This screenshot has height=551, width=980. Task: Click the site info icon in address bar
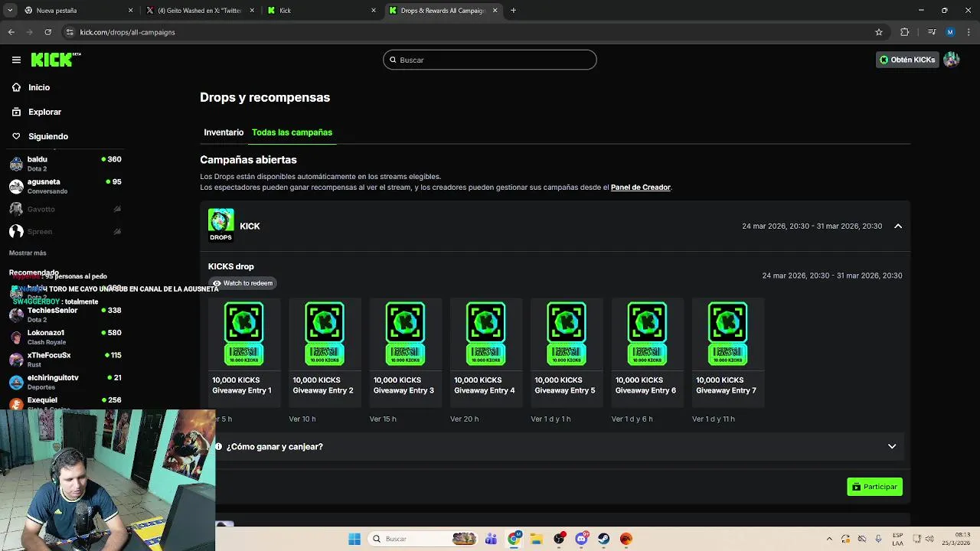tap(70, 32)
